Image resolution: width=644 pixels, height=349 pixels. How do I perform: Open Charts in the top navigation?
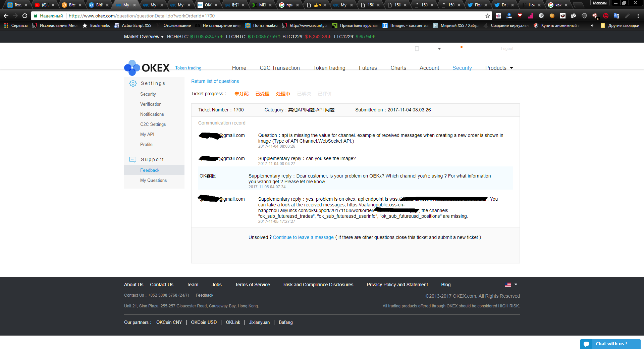pyautogui.click(x=398, y=68)
